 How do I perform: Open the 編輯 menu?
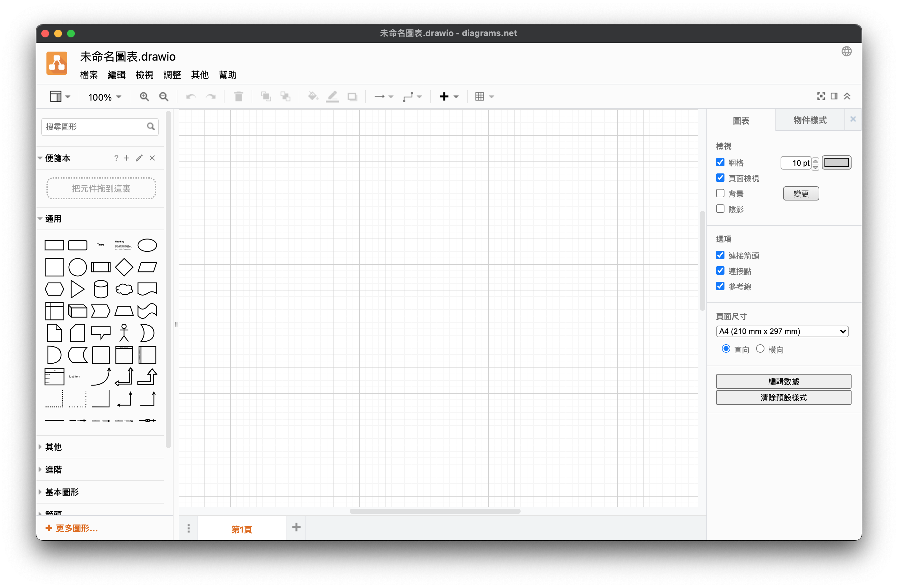point(116,75)
